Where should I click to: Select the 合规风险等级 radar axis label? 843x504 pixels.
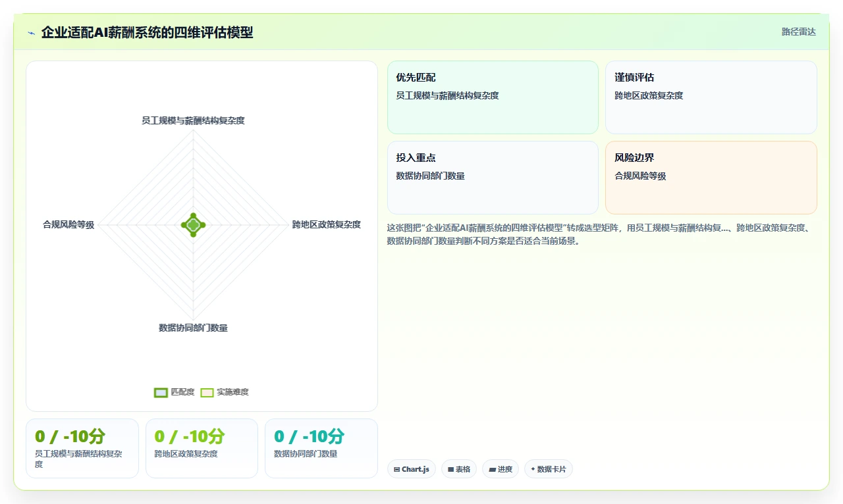[x=68, y=225]
